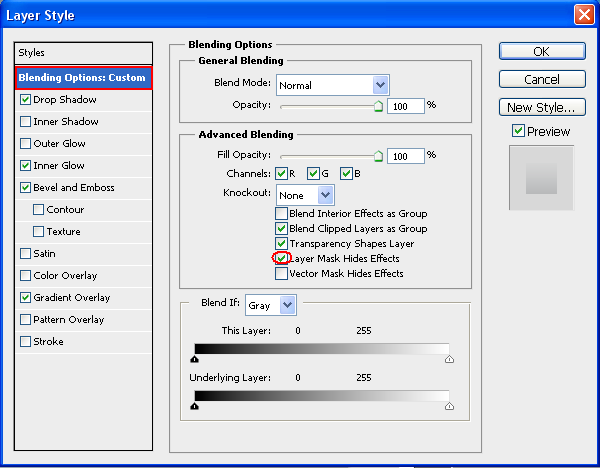600x468 pixels.
Task: Uncheck Transparency Shapes Layer
Action: [x=281, y=244]
